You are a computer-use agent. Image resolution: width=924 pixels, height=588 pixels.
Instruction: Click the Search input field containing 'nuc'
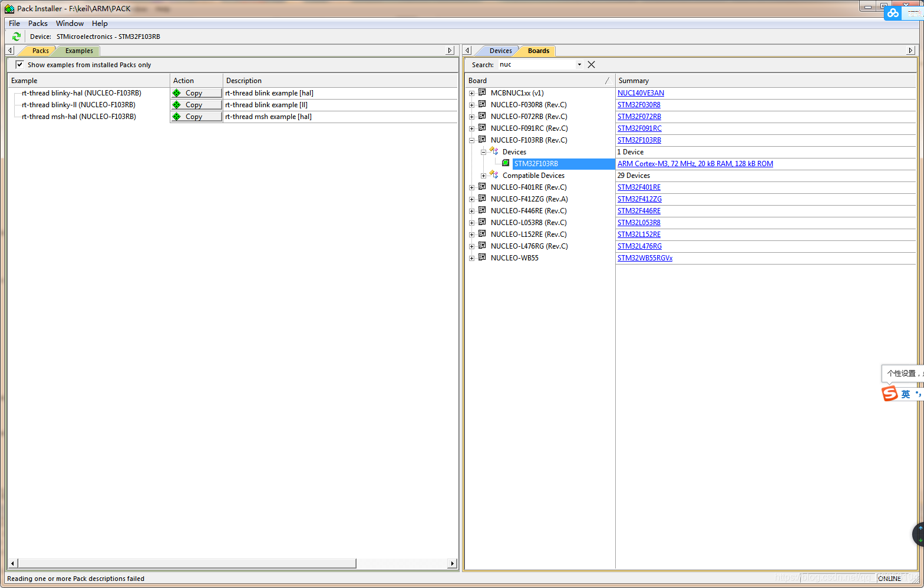coord(536,65)
